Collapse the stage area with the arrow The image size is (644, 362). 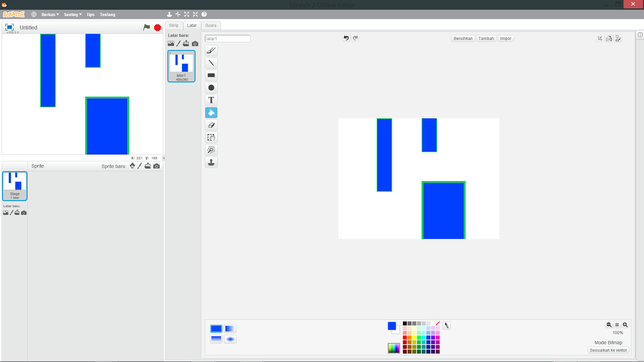point(163,158)
